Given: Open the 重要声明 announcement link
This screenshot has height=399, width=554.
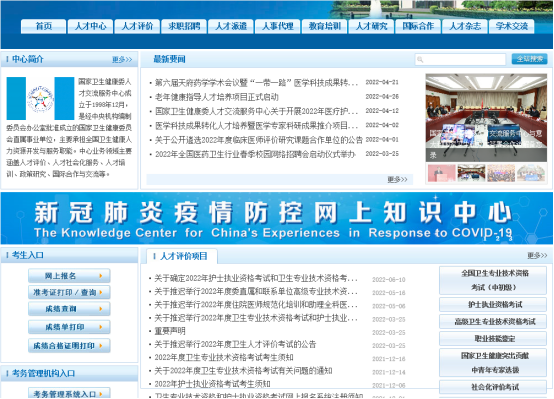Looking at the screenshot, I should pos(170,331).
